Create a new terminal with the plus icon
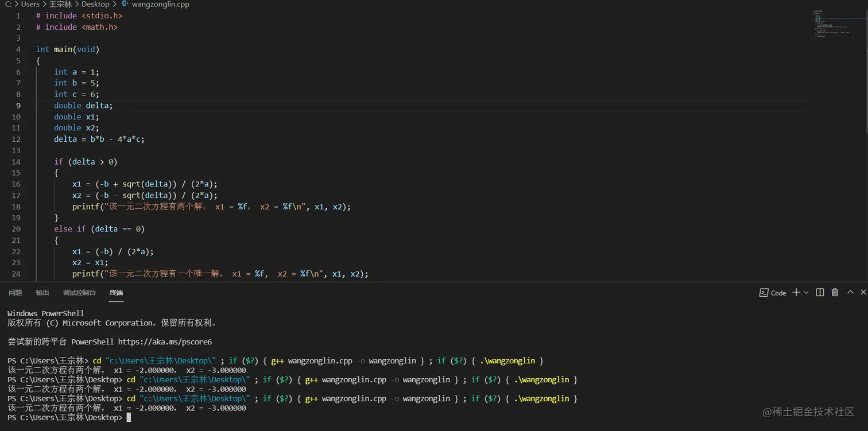868x431 pixels. click(796, 293)
